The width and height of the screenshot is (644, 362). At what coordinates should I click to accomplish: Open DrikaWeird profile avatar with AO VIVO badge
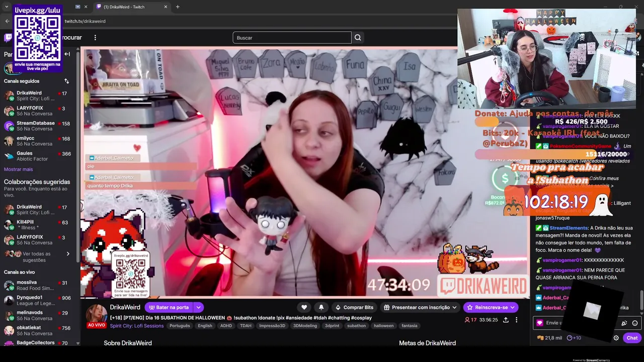(x=96, y=314)
